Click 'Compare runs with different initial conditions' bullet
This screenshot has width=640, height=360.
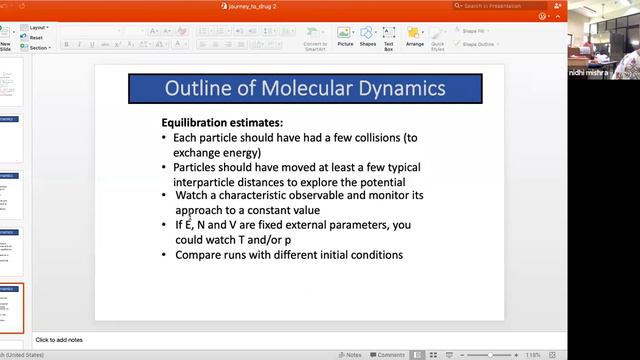(x=289, y=255)
